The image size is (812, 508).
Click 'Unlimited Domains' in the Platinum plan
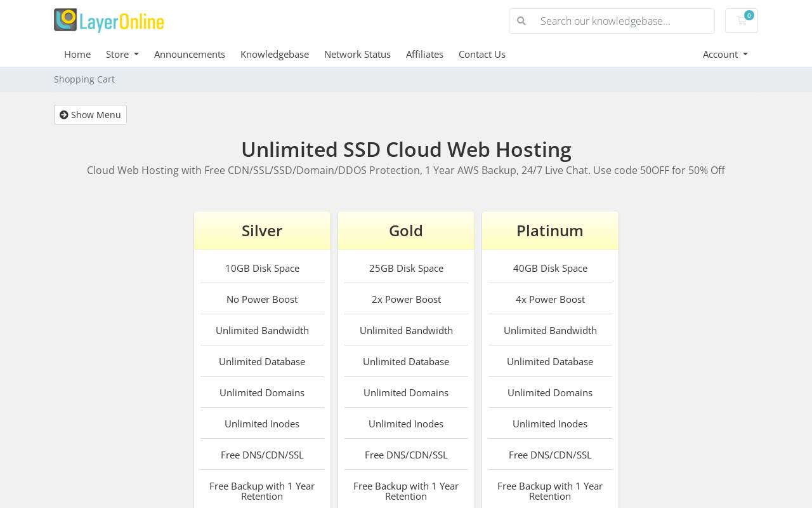(550, 392)
